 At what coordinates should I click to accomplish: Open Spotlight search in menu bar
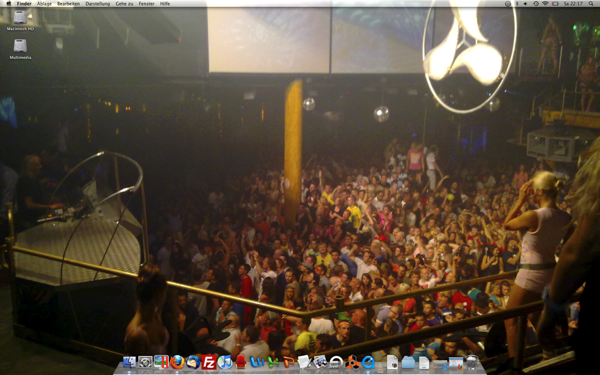[591, 3]
